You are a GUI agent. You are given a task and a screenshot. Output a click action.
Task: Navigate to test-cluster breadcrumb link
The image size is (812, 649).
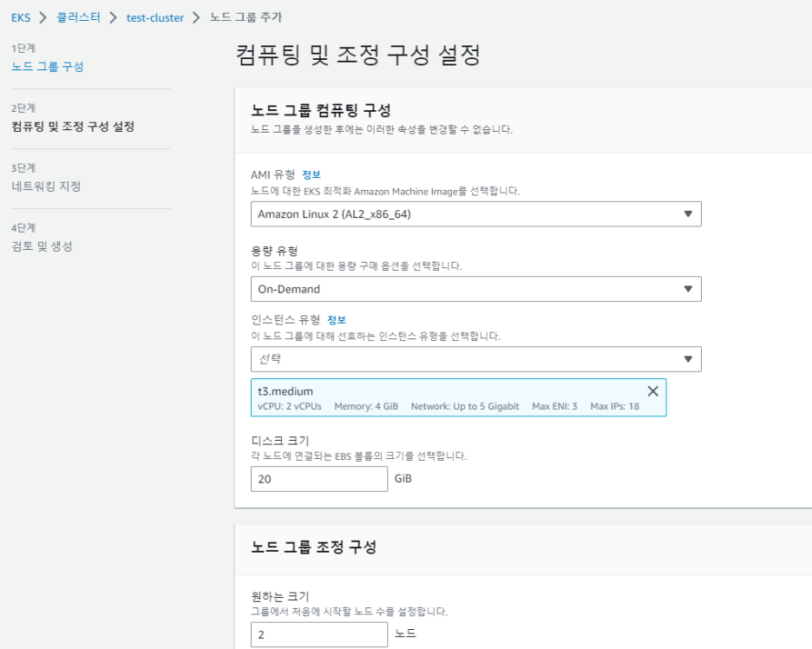(155, 17)
